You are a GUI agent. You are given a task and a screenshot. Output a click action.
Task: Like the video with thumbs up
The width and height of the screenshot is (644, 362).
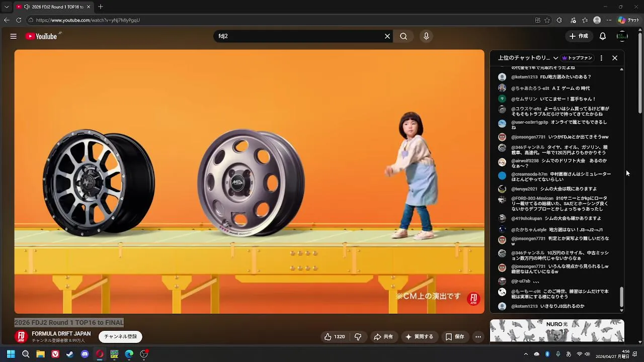tap(335, 337)
